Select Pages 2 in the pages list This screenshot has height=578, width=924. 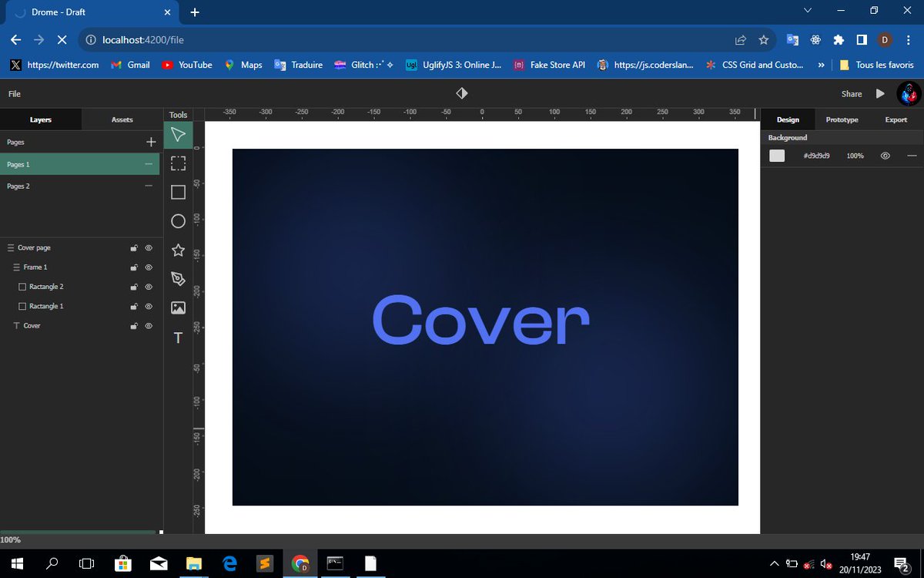tap(18, 186)
